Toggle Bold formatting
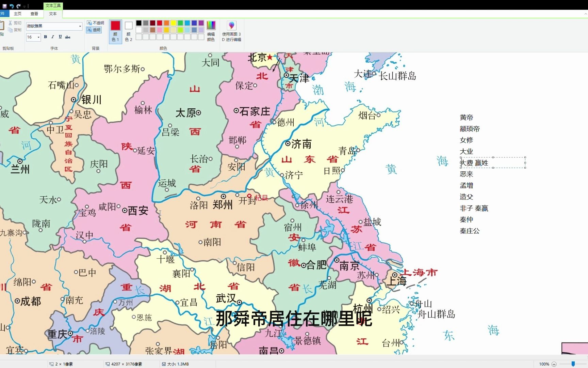This screenshot has width=588, height=368. pos(45,37)
